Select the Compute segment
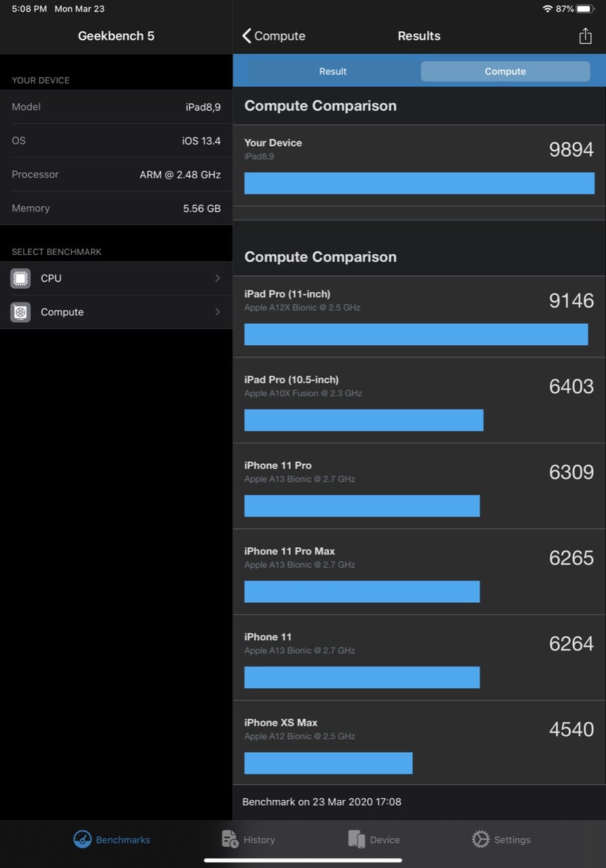Screen dimensions: 606x868 click(x=505, y=71)
